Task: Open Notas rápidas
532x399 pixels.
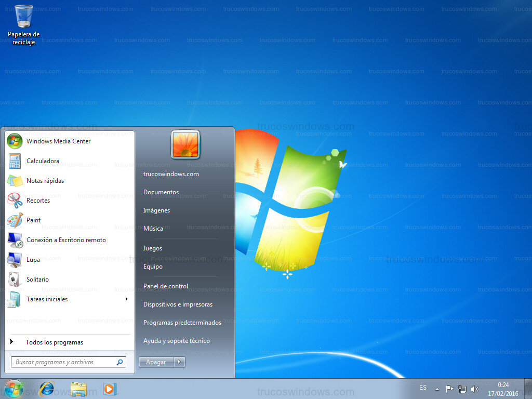Action: [45, 180]
